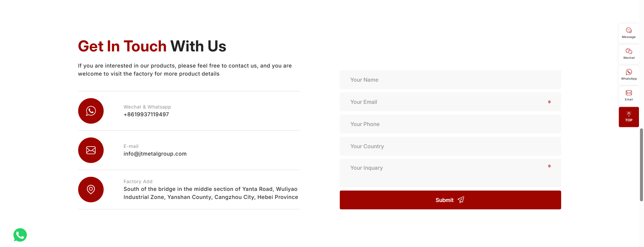Open the Email sidebar widget
The image size is (644, 247).
[x=629, y=95]
